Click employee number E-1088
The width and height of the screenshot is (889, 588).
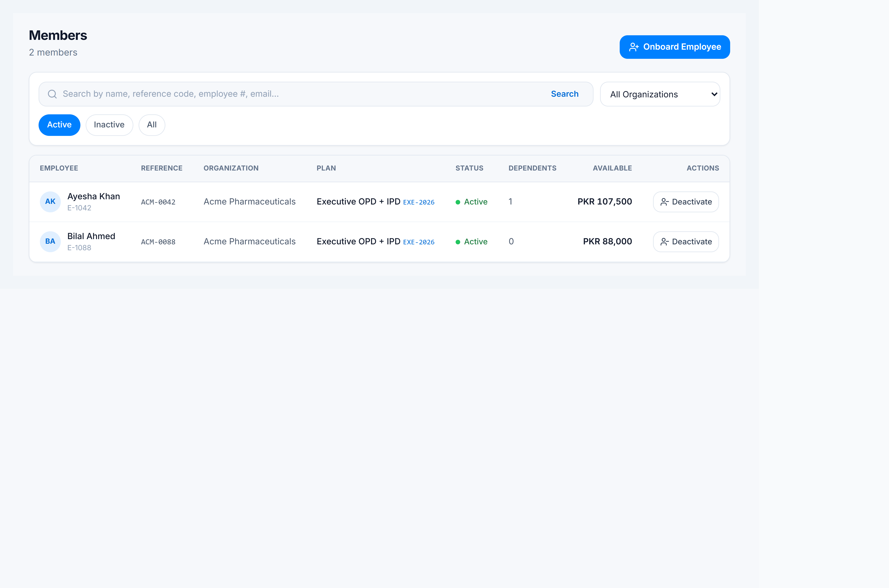click(x=79, y=247)
